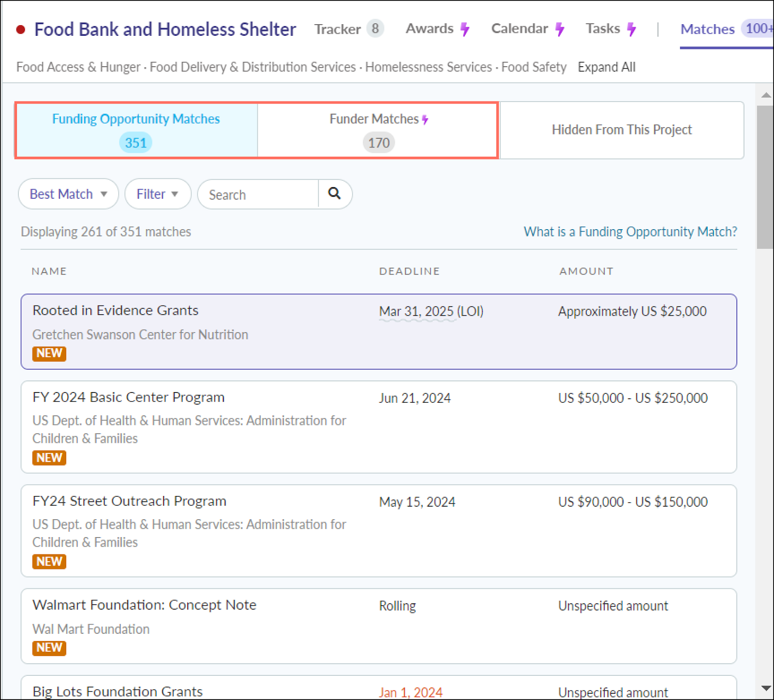
Task: Click the lightning bolt on Funder Matches tab
Action: (x=424, y=119)
